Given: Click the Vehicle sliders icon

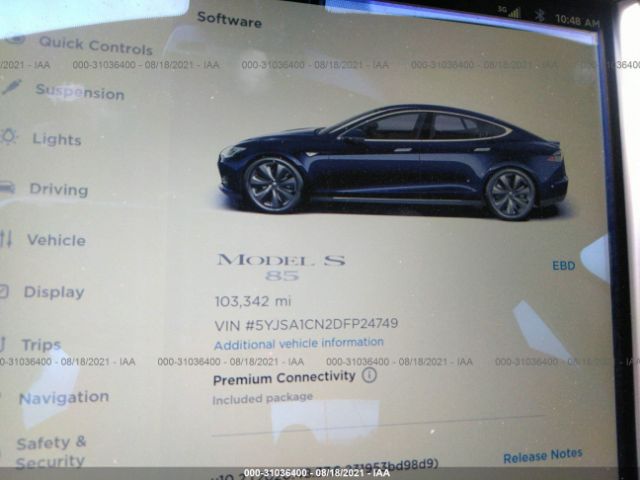Looking at the screenshot, I should click(x=6, y=239).
